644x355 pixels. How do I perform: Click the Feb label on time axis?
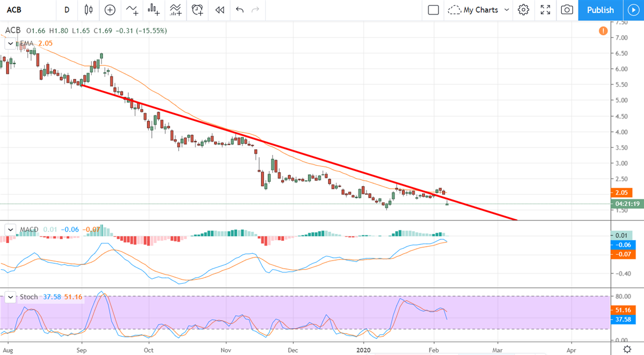pos(433,349)
